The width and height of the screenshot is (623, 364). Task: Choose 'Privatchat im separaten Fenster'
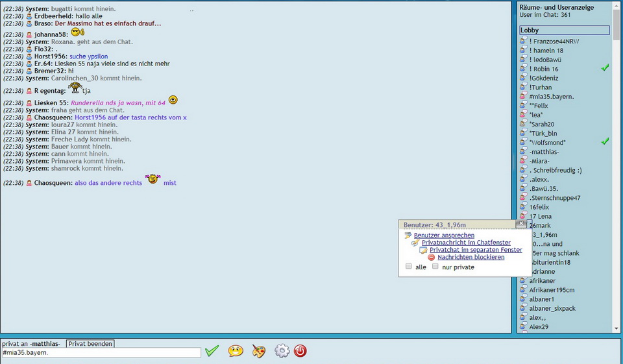(476, 250)
